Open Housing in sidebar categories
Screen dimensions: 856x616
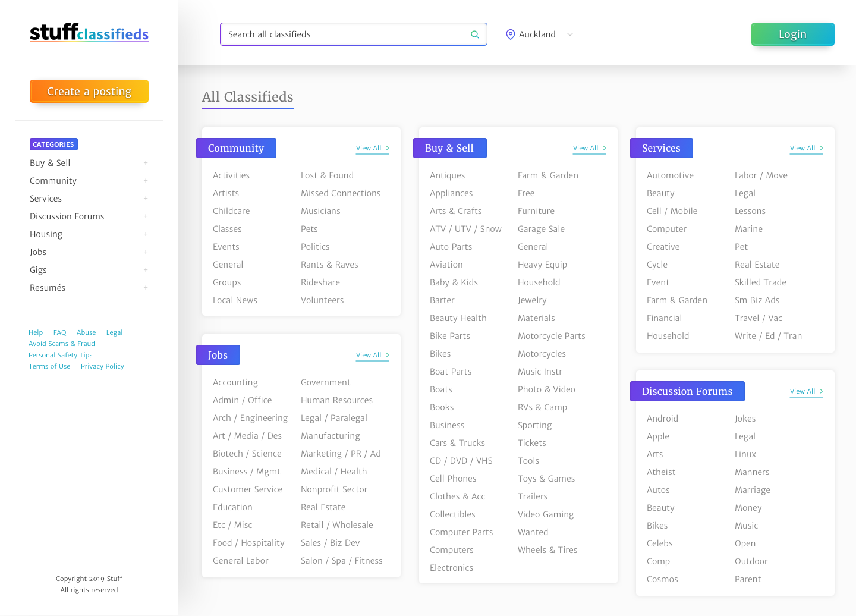(46, 234)
